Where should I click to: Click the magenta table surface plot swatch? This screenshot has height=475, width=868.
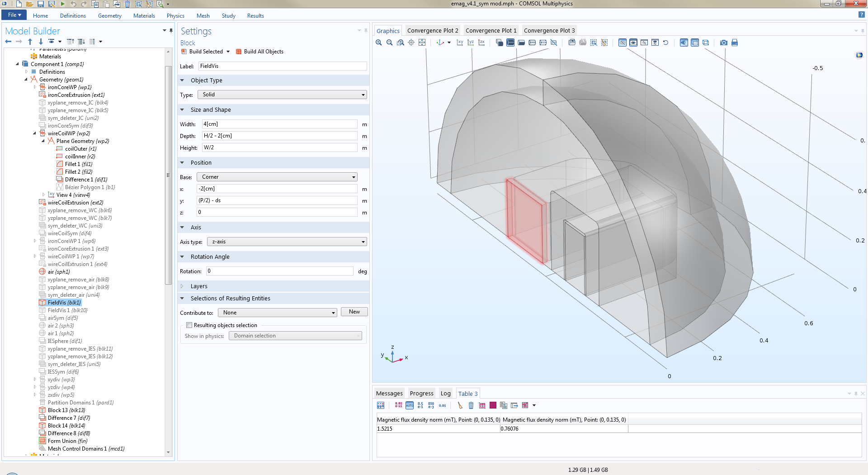[493, 405]
